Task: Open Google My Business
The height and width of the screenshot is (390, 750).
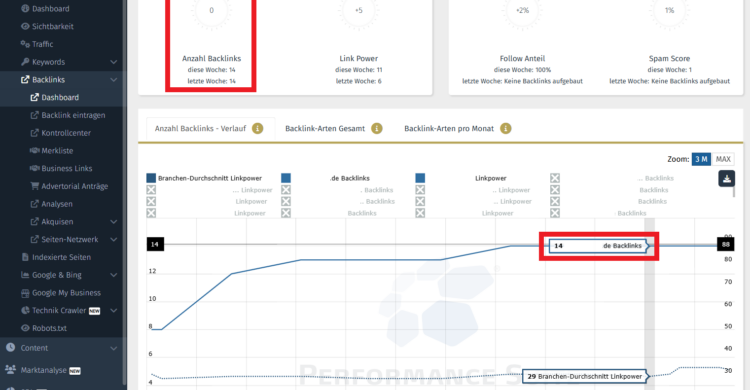Action: pos(61,292)
